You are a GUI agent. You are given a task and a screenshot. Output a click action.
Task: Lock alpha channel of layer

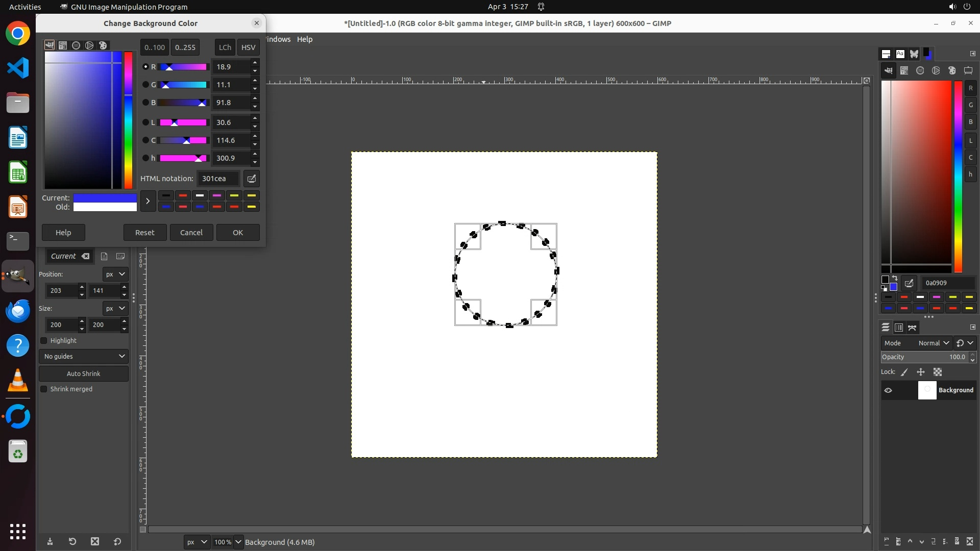(938, 372)
